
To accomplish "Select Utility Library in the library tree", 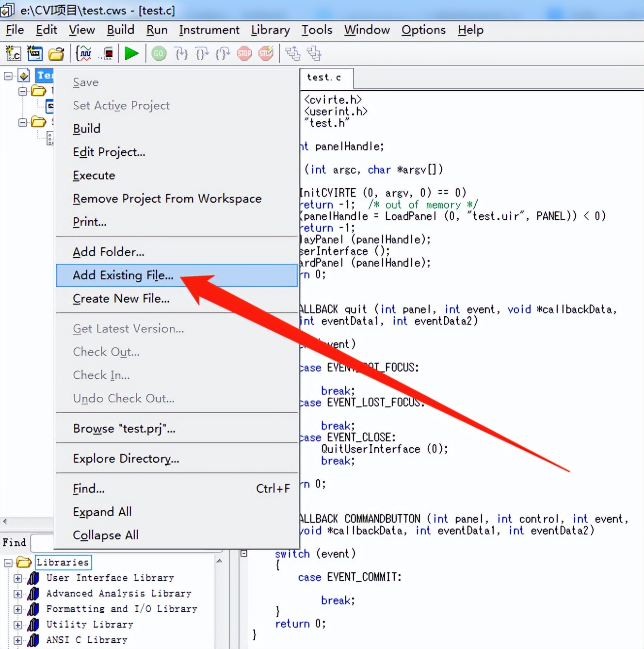I will [x=89, y=625].
